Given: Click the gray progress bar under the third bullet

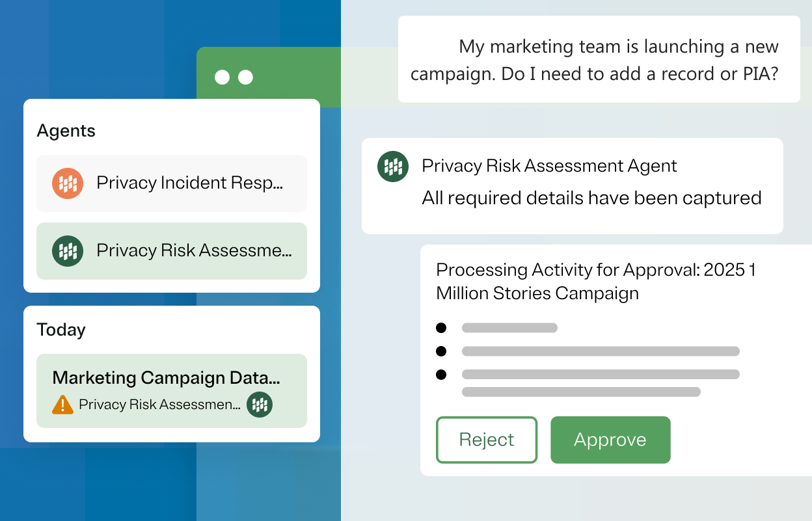Looking at the screenshot, I should [x=581, y=392].
